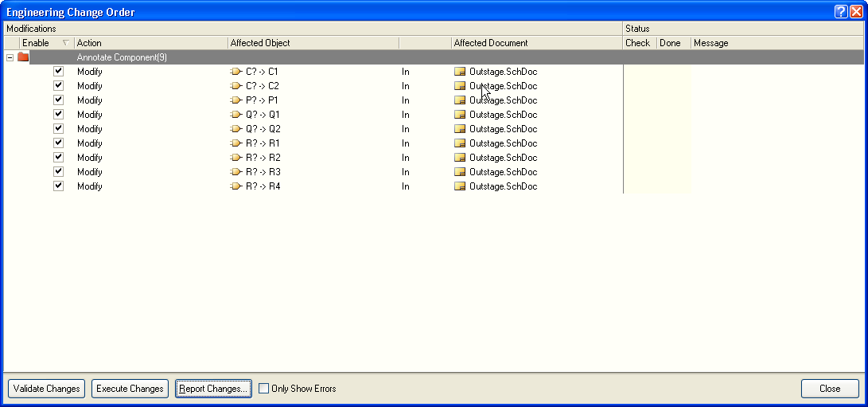Open Report Changes dialog
This screenshot has width=868, height=407.
tap(213, 389)
